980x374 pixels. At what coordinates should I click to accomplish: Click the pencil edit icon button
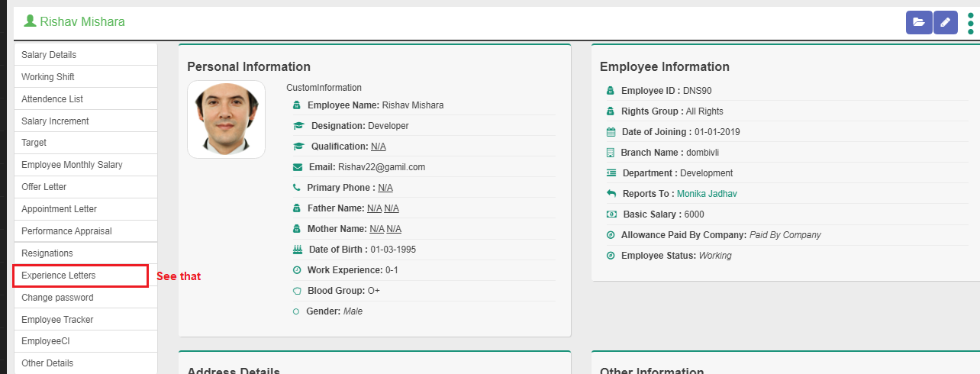click(x=945, y=22)
